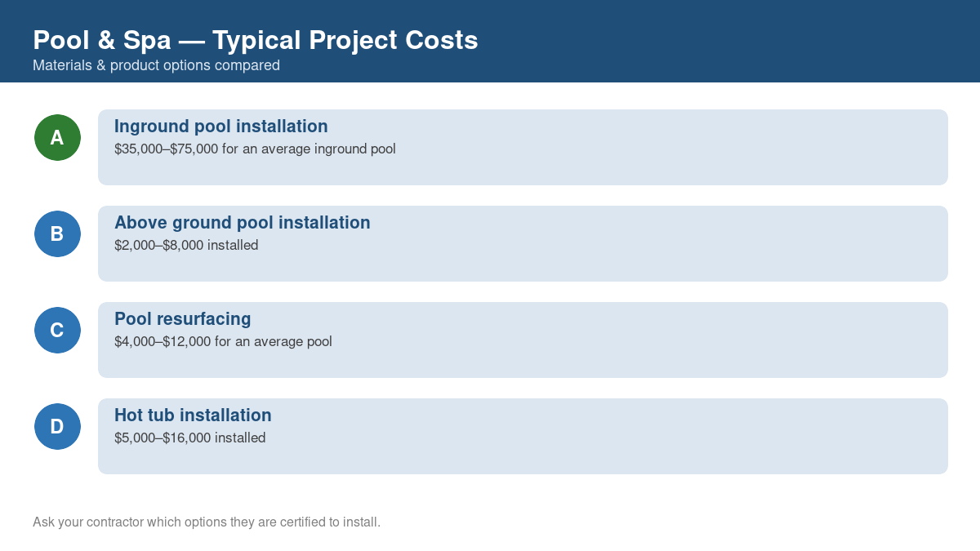Click the Pool & Spa Typical Project Costs title
Screen dimensions: 980x551
pyautogui.click(x=255, y=40)
